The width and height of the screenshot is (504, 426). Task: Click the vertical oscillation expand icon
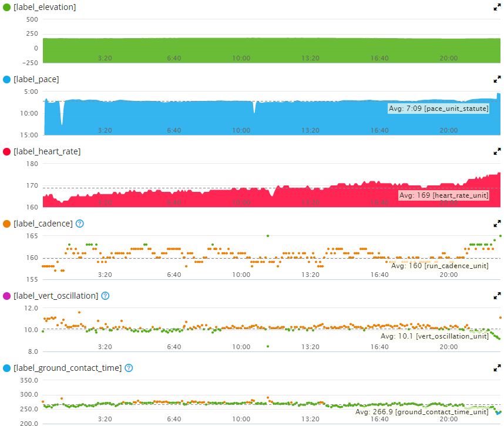pos(497,296)
